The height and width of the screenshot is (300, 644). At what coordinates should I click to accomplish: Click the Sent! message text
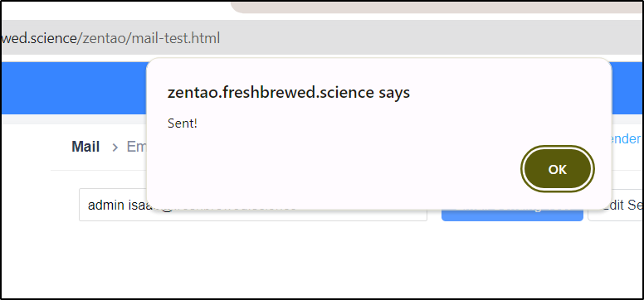click(x=183, y=123)
